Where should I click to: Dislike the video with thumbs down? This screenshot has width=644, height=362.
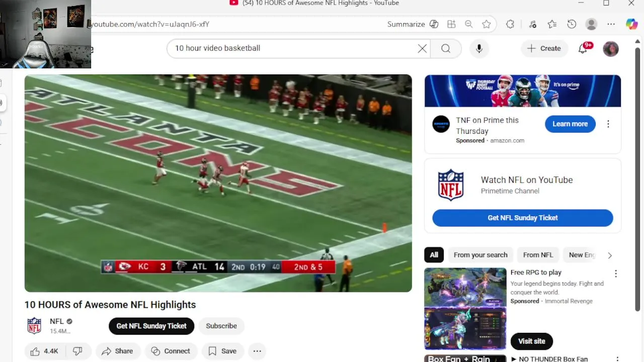click(x=77, y=351)
